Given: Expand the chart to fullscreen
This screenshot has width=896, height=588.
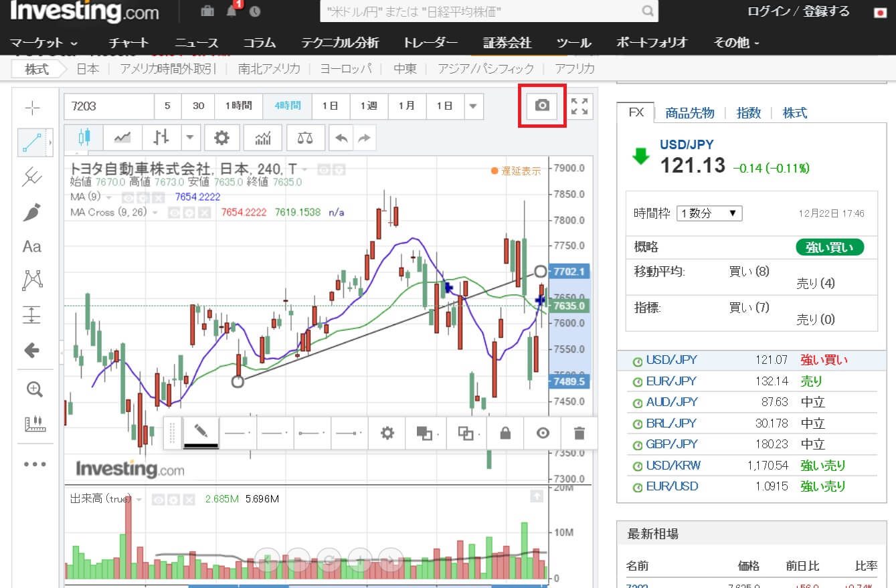Looking at the screenshot, I should tap(579, 106).
